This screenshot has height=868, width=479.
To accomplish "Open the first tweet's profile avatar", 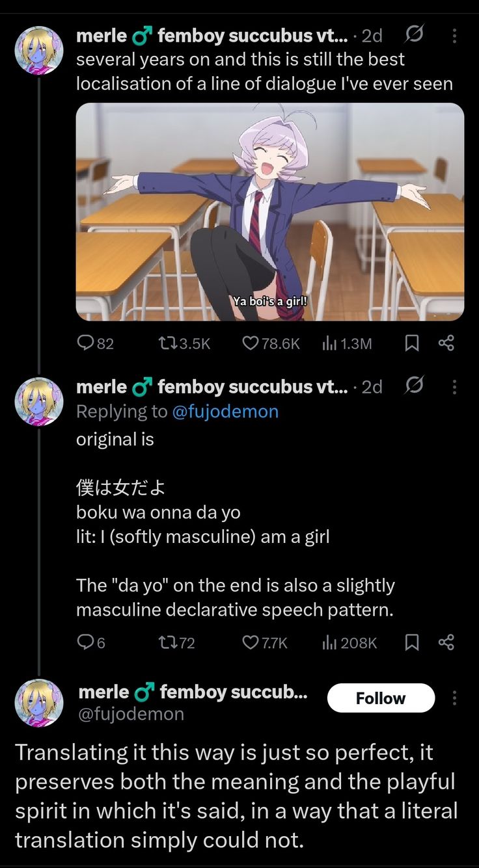I will click(39, 50).
